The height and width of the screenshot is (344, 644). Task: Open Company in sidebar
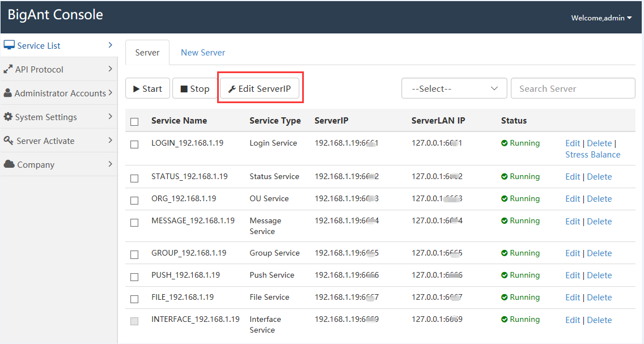coord(59,164)
